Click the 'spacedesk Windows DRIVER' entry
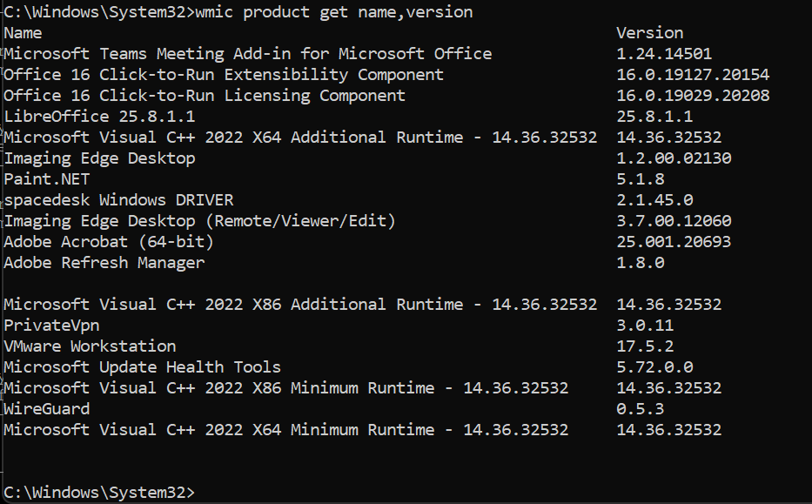 (118, 200)
